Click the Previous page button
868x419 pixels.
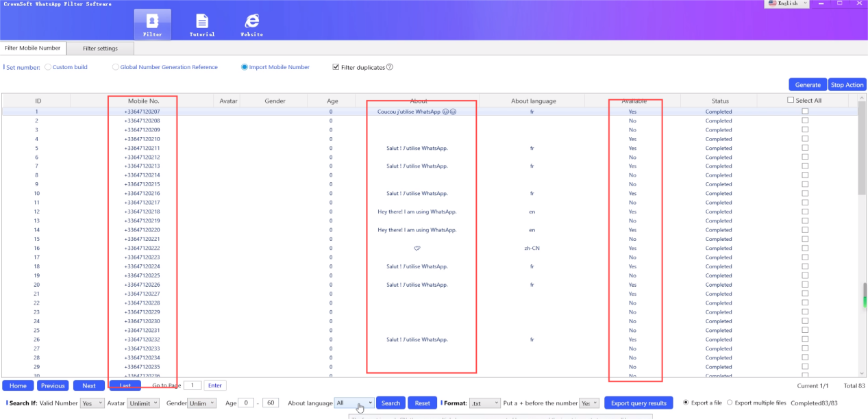tap(53, 385)
